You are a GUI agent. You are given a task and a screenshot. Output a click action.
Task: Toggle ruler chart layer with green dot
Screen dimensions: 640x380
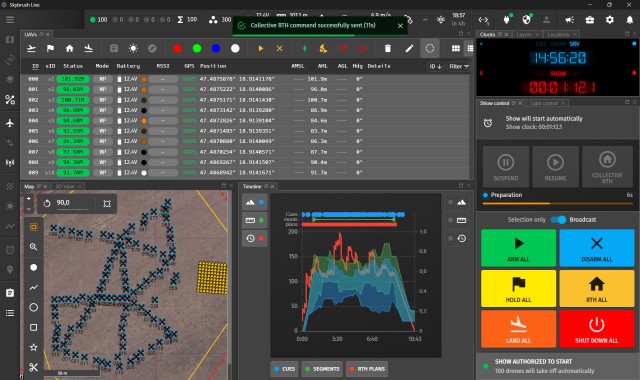[254, 220]
